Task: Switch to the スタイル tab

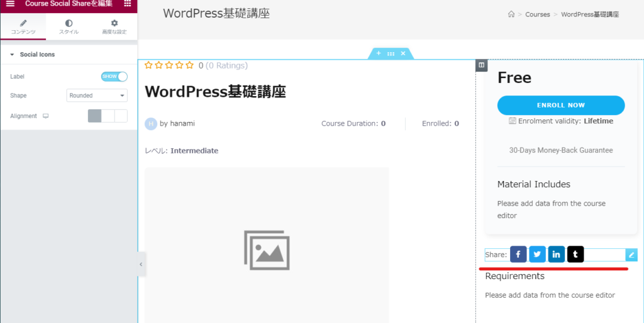Action: pyautogui.click(x=69, y=26)
